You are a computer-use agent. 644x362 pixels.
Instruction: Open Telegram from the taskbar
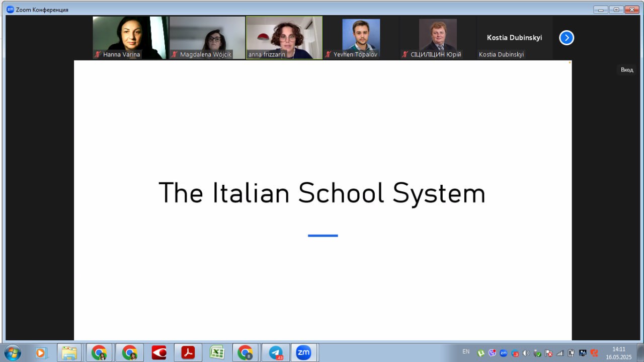click(x=276, y=353)
